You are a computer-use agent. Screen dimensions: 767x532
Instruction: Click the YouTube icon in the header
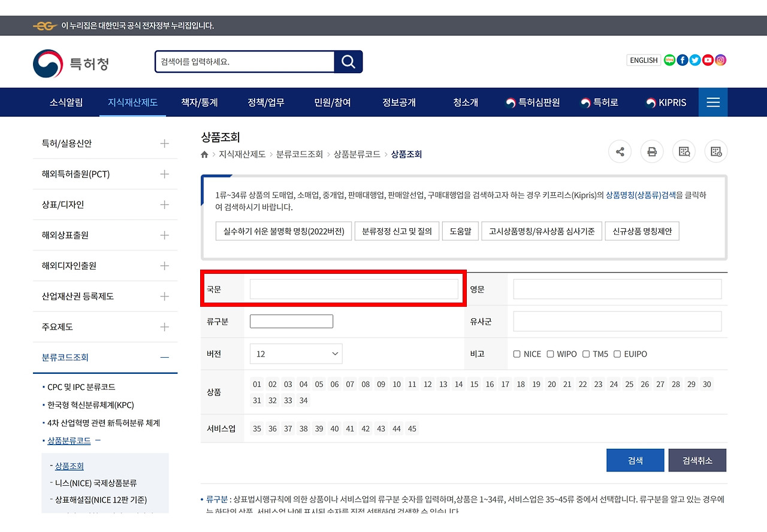point(708,60)
